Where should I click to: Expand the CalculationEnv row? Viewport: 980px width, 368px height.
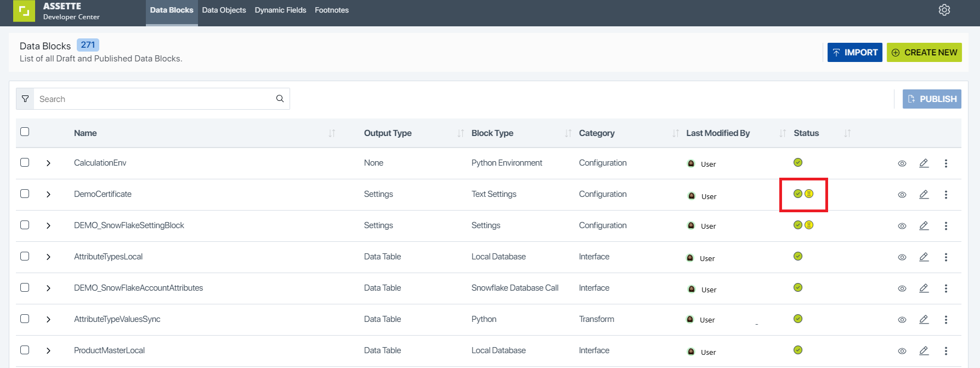point(48,163)
